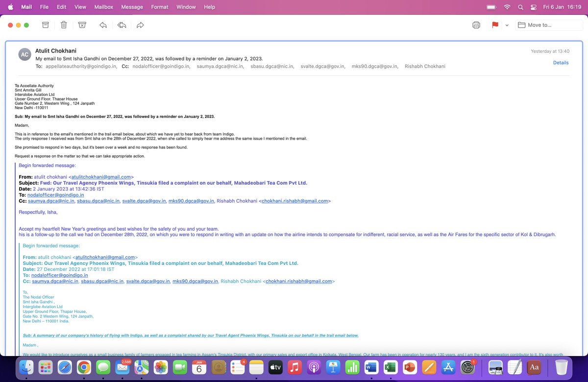The height and width of the screenshot is (382, 588).
Task: Click the atulitchokhani@gmail.com link in the 2 January message
Action: (x=101, y=177)
